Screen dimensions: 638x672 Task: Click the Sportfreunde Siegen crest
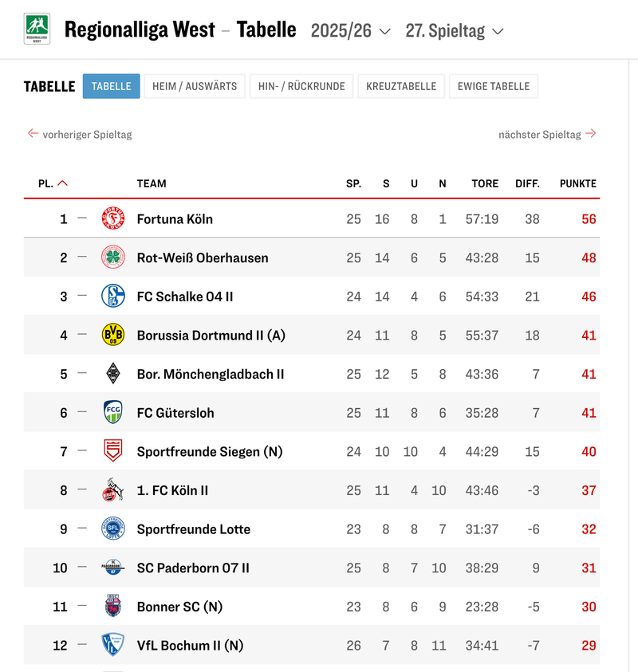[x=113, y=451]
